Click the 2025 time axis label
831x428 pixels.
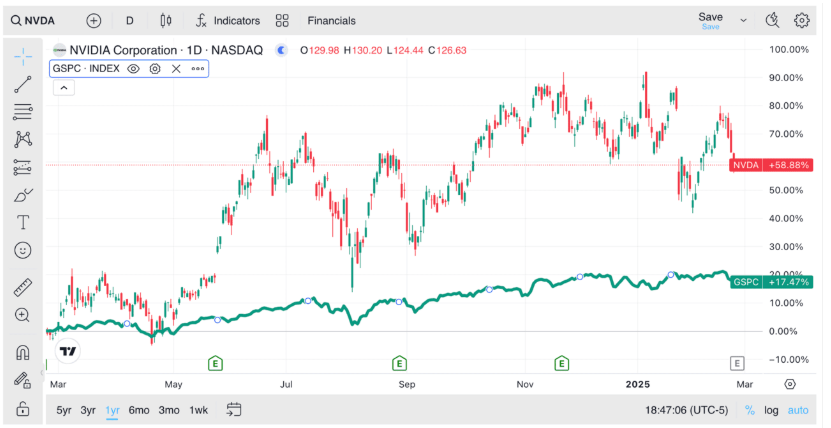(x=638, y=384)
